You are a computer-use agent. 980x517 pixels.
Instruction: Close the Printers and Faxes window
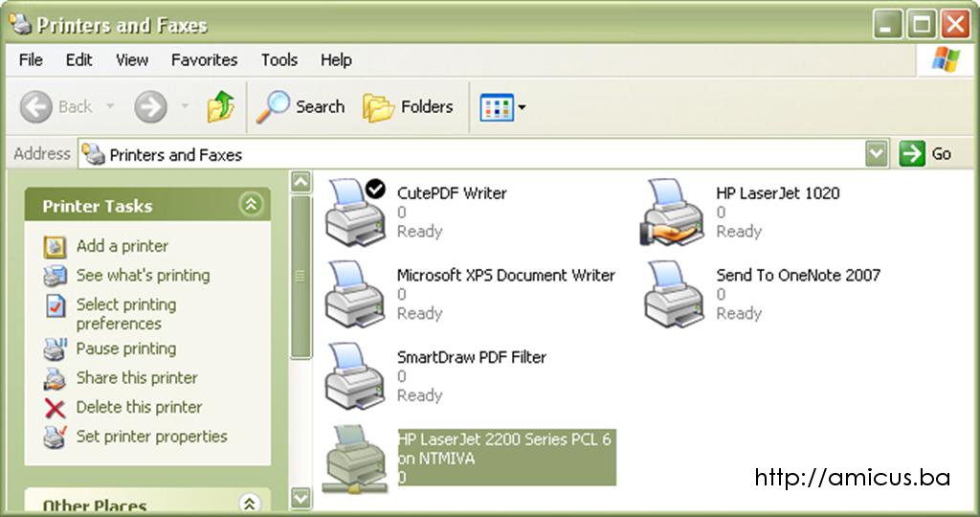(x=956, y=24)
